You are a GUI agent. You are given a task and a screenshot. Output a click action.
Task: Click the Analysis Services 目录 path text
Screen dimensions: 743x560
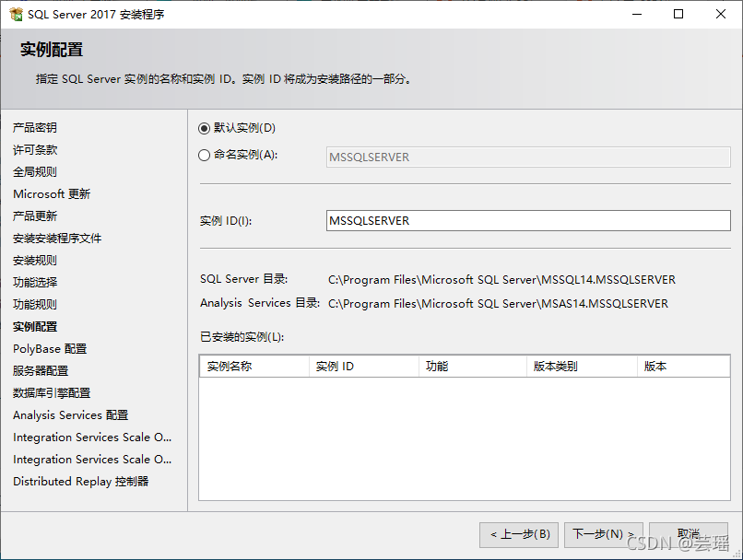pos(498,303)
